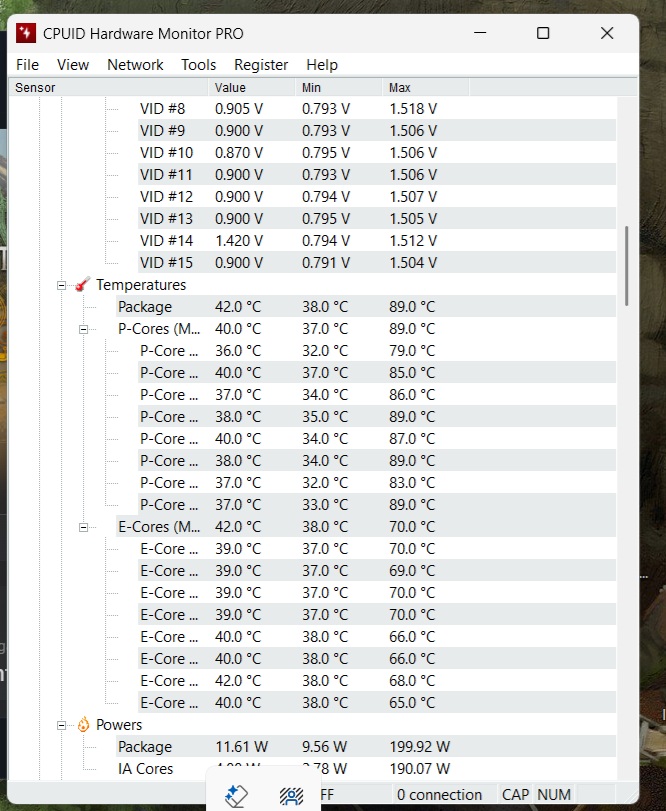Click the Powers flame icon
Viewport: 666px width, 811px height.
[x=82, y=725]
